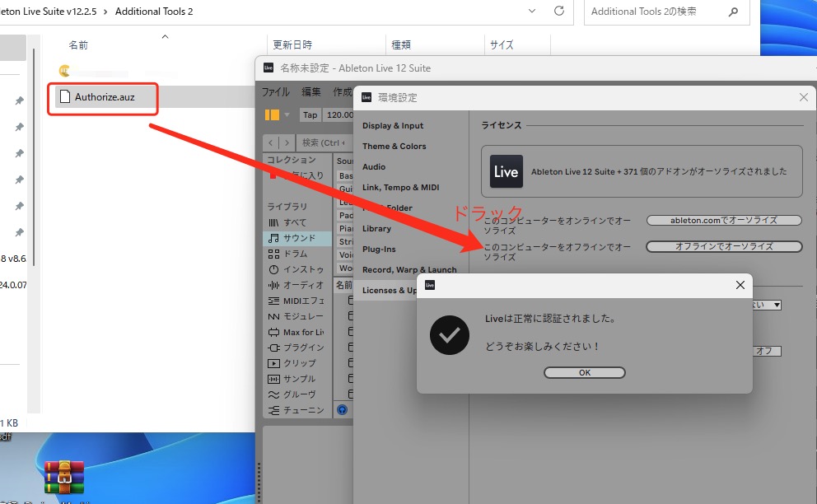Sort files by 種類 column header
This screenshot has width=817, height=504.
pos(401,44)
